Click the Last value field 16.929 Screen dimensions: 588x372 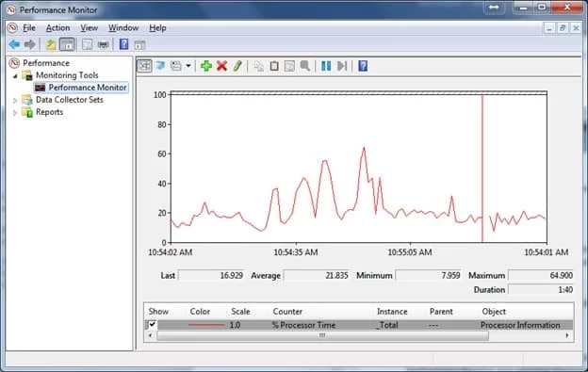click(x=211, y=275)
